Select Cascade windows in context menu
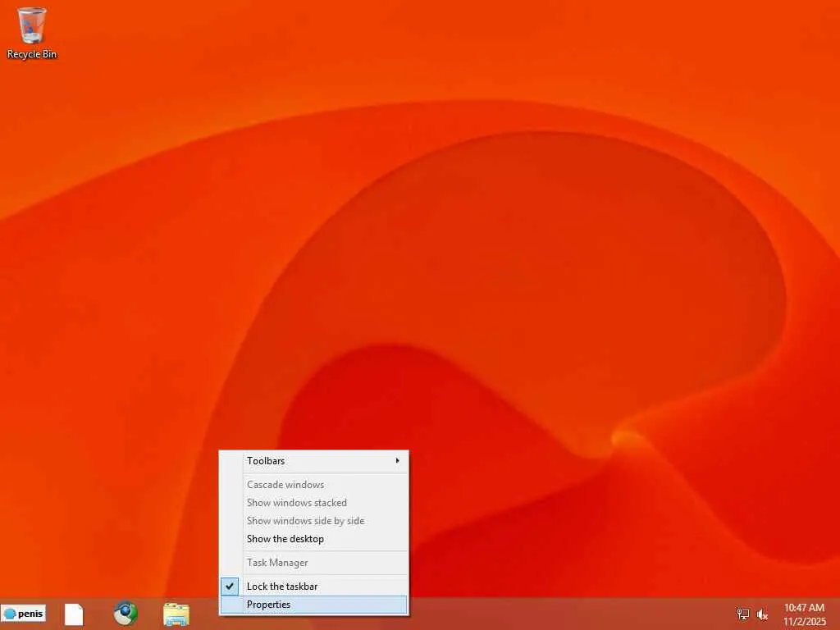This screenshot has width=840, height=630. click(314, 485)
